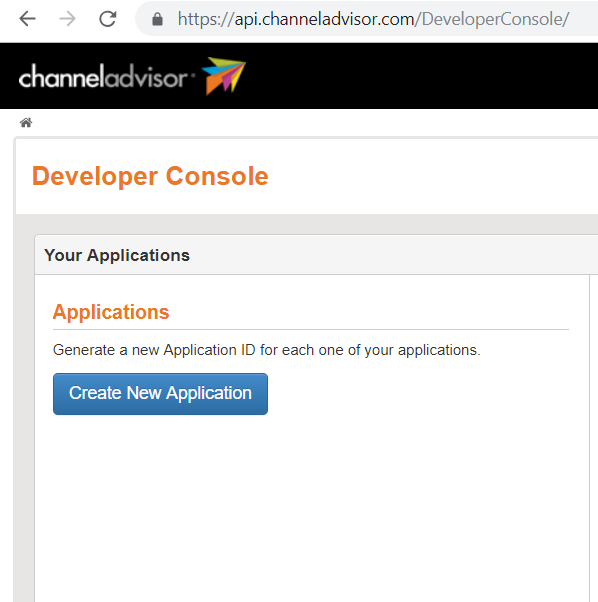Click the https:// prefix in the URL

[206, 19]
